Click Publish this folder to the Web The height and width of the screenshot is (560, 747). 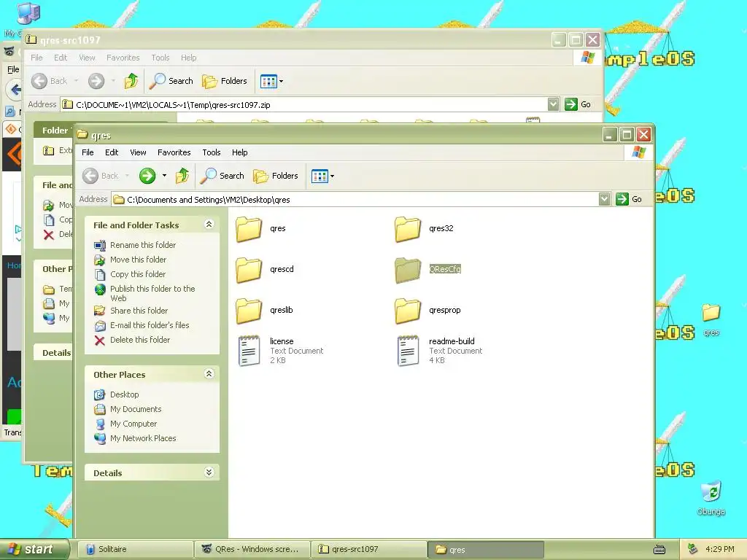point(152,293)
